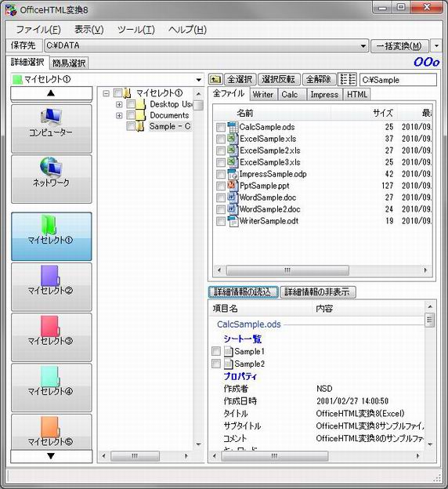Click the Sample2 sheet icon
Viewport: 448px width, 489px height.
point(228,364)
